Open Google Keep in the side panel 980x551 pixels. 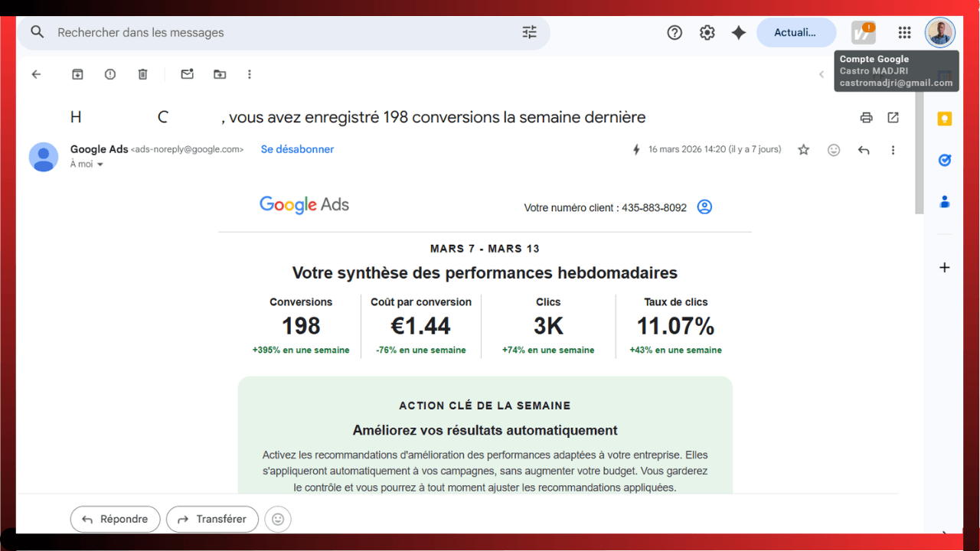(x=945, y=119)
